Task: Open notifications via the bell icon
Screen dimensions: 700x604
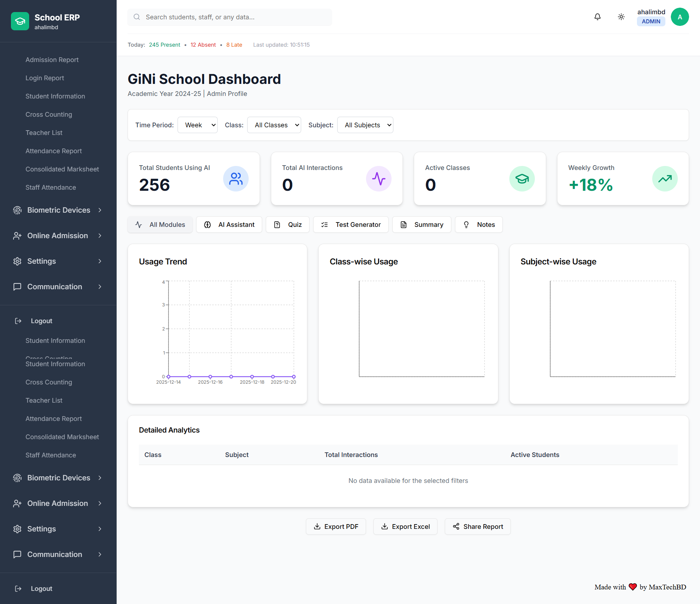Action: [597, 17]
